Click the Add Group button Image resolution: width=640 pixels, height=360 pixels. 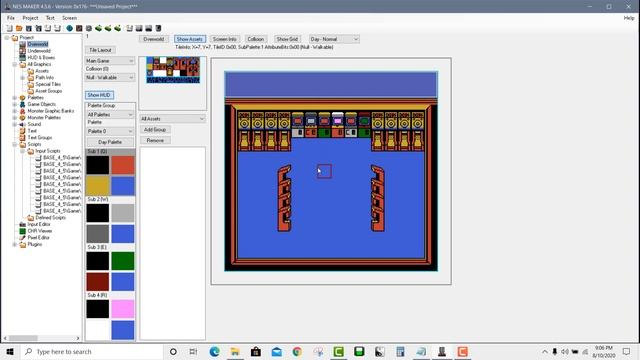(155, 129)
